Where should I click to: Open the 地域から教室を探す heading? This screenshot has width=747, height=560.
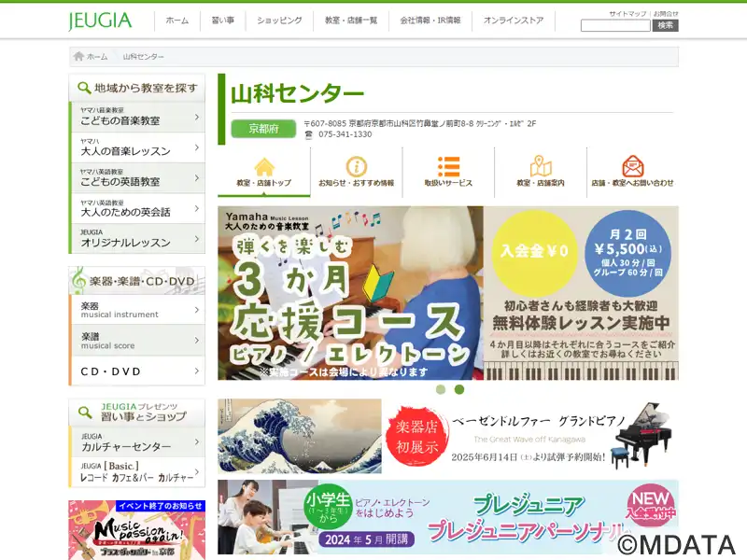tap(137, 88)
